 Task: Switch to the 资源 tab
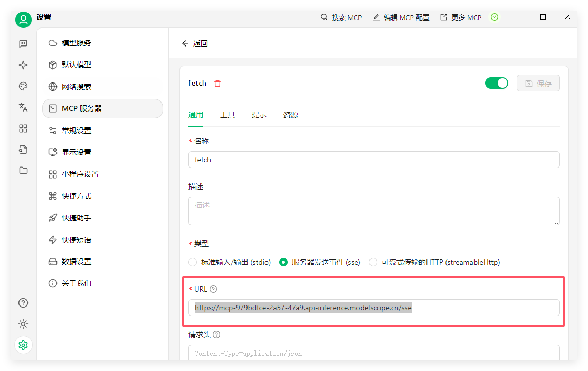[291, 115]
